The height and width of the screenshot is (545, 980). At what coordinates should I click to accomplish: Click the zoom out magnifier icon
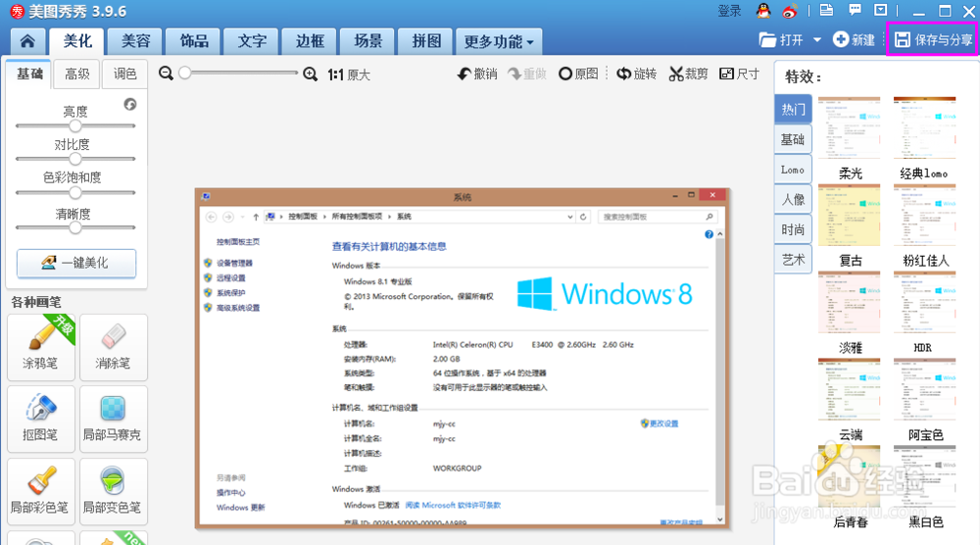pyautogui.click(x=166, y=74)
